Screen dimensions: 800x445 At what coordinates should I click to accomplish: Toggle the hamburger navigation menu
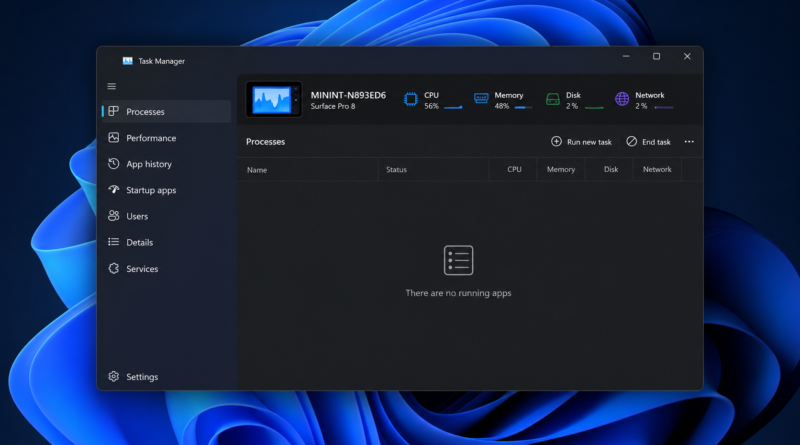click(112, 86)
